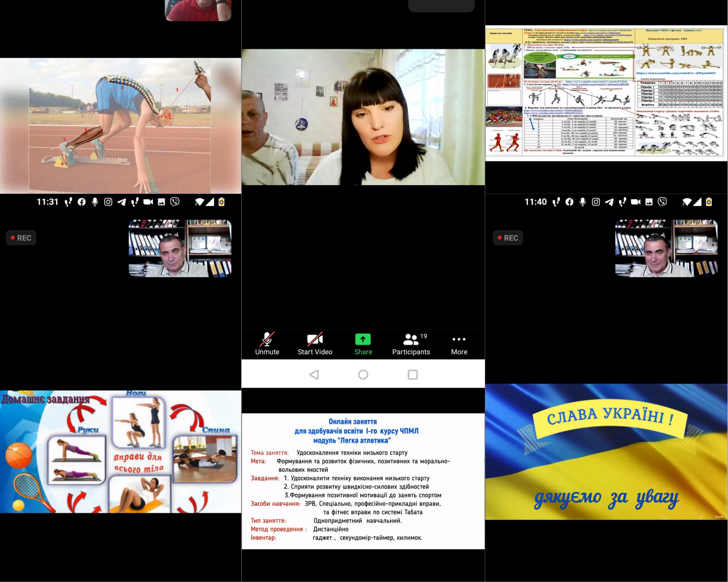Image resolution: width=728 pixels, height=582 pixels.
Task: Tap REC indicator beside 11:31 screen
Action: click(x=21, y=238)
